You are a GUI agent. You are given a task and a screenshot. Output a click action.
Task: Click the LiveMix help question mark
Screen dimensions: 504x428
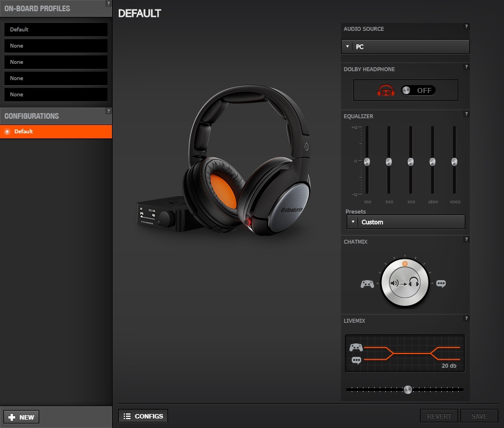(466, 318)
